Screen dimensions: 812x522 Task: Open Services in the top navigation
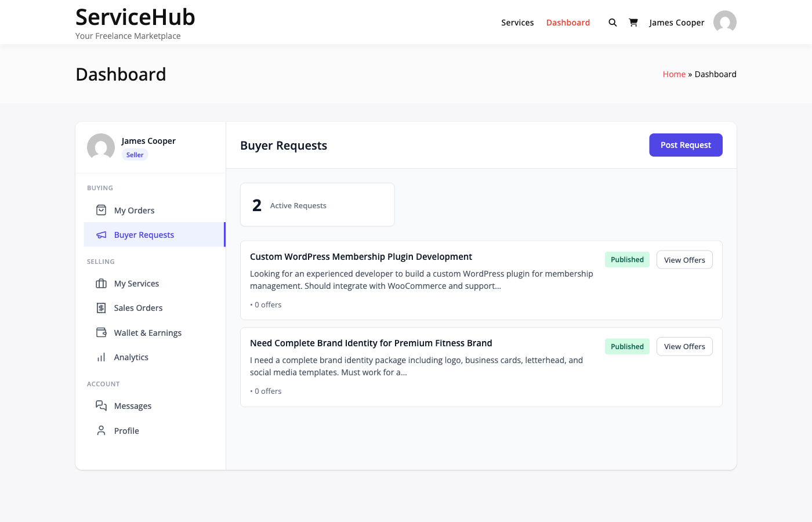pyautogui.click(x=517, y=23)
